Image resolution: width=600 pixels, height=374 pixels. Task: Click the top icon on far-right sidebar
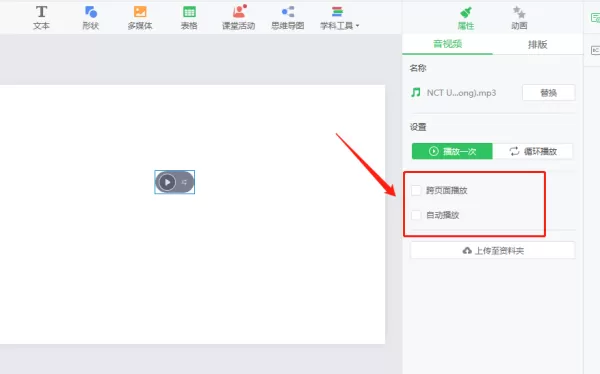pyautogui.click(x=595, y=18)
